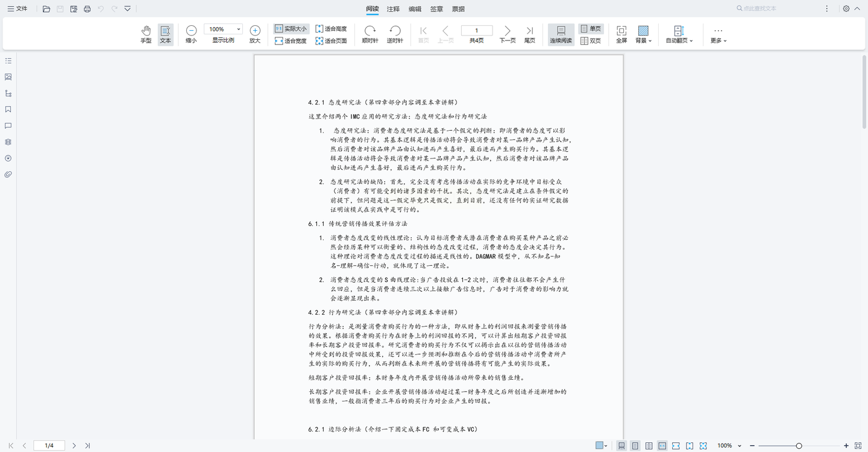
Task: Switch to Single Page (单页) layout
Action: (x=591, y=29)
